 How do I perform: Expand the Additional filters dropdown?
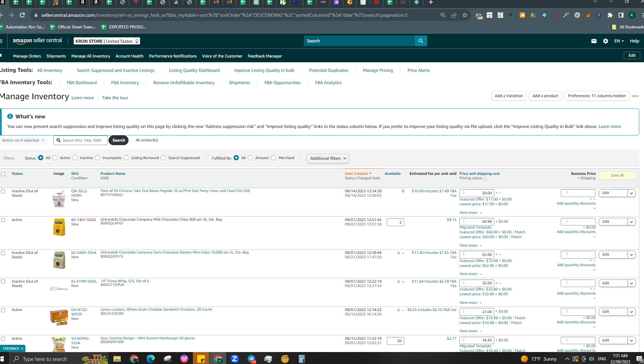tap(328, 158)
